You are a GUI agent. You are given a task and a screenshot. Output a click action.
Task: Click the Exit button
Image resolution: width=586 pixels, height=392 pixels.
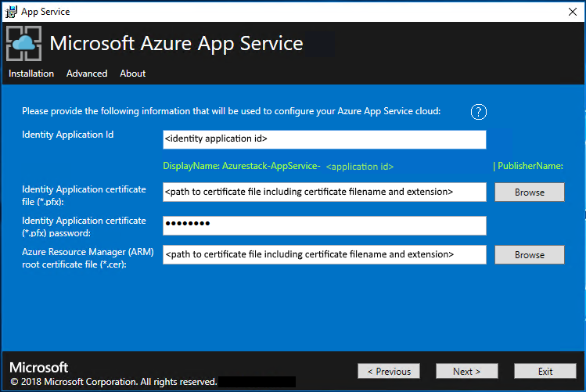point(545,371)
